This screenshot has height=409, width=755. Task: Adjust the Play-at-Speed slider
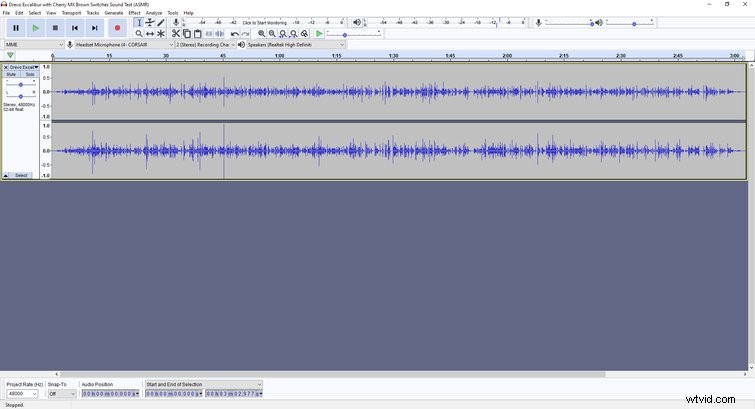tap(354, 34)
